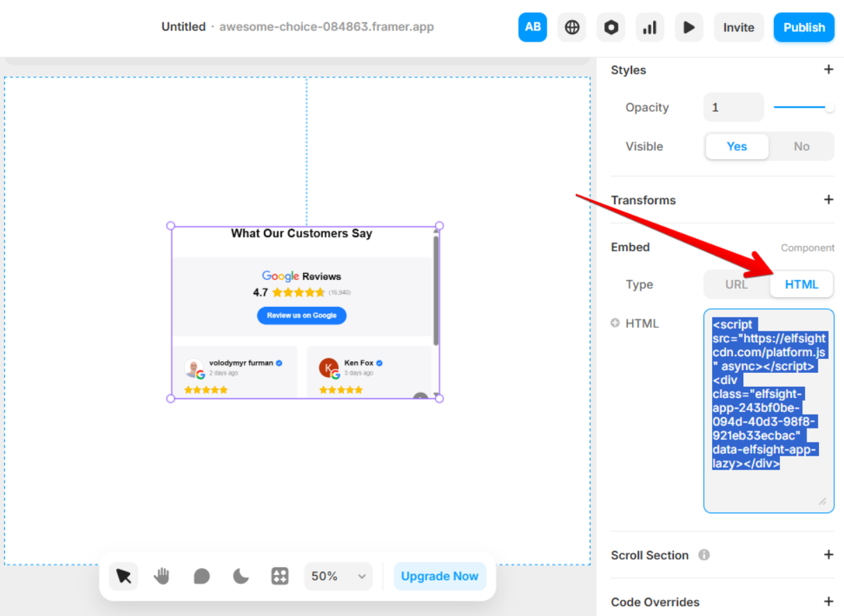Click the Ken Fox review card

369,372
